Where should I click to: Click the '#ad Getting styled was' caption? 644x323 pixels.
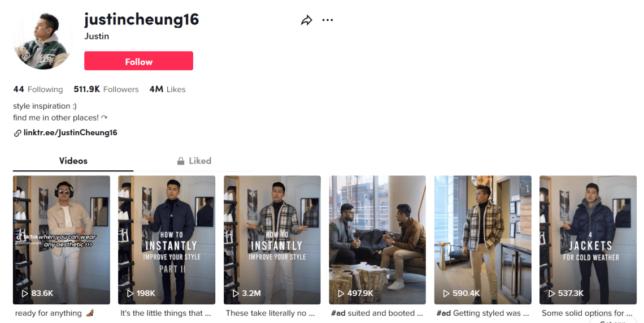pyautogui.click(x=482, y=313)
